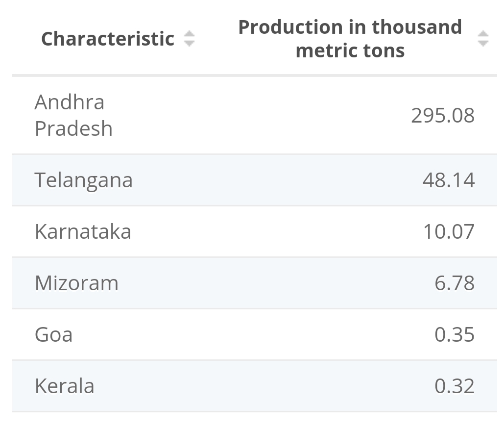Screen dimensions: 504x430
Task: Select the Karnataka row label
Action: pyautogui.click(x=83, y=231)
